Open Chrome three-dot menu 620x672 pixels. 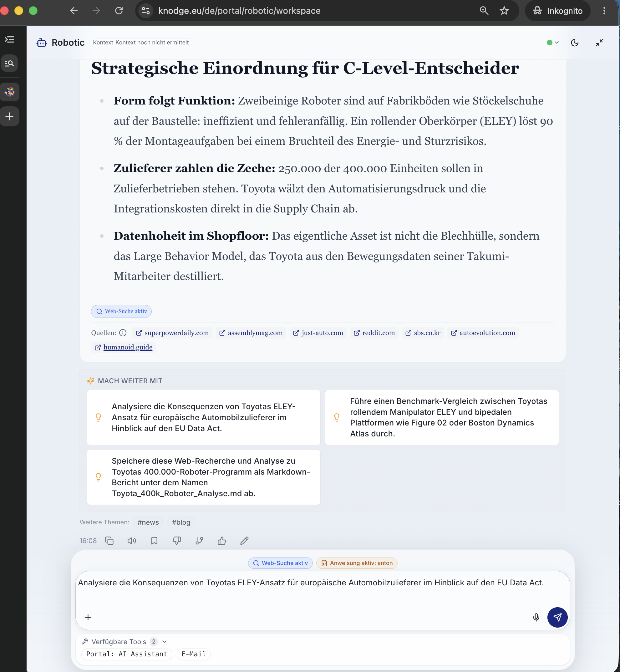pyautogui.click(x=604, y=11)
